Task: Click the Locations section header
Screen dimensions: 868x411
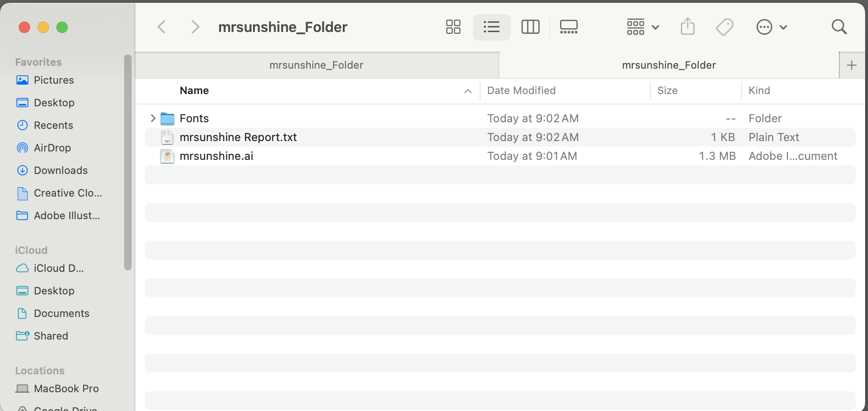Action: point(39,371)
